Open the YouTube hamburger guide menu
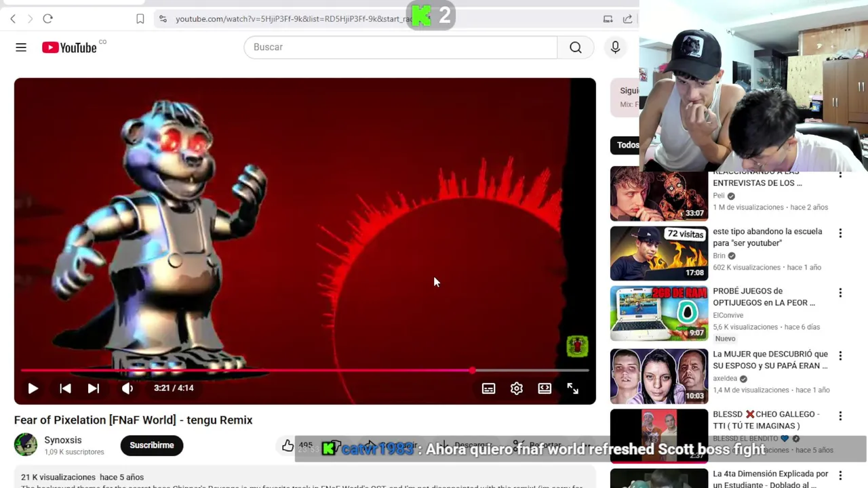Viewport: 868px width, 488px height. (x=21, y=47)
